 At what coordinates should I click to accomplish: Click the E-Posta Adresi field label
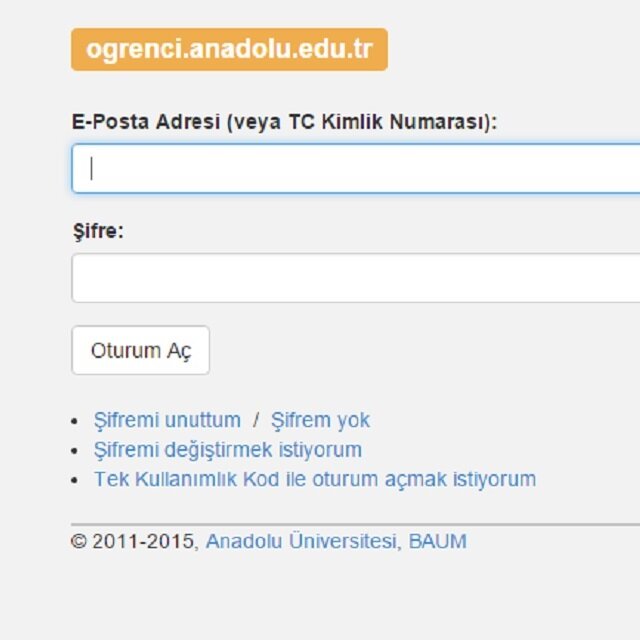click(284, 122)
